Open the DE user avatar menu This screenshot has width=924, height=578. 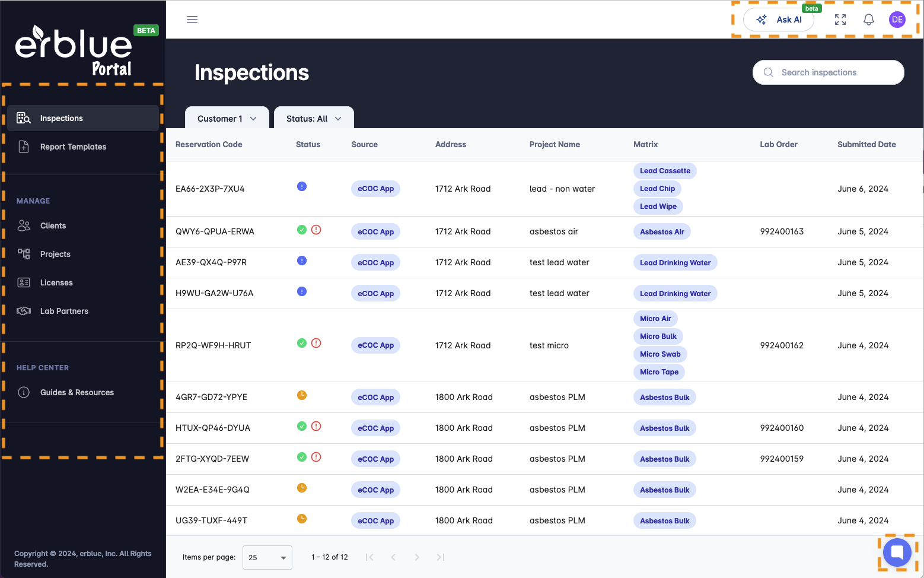pyautogui.click(x=897, y=20)
